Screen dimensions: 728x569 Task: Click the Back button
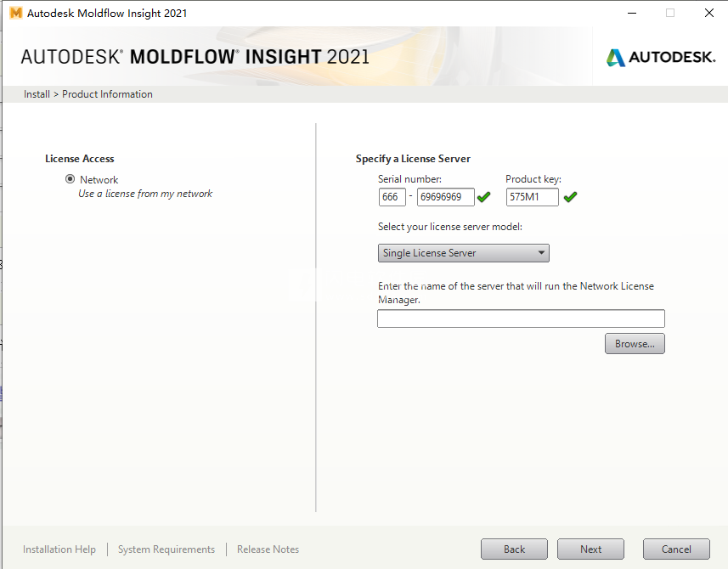pyautogui.click(x=514, y=549)
